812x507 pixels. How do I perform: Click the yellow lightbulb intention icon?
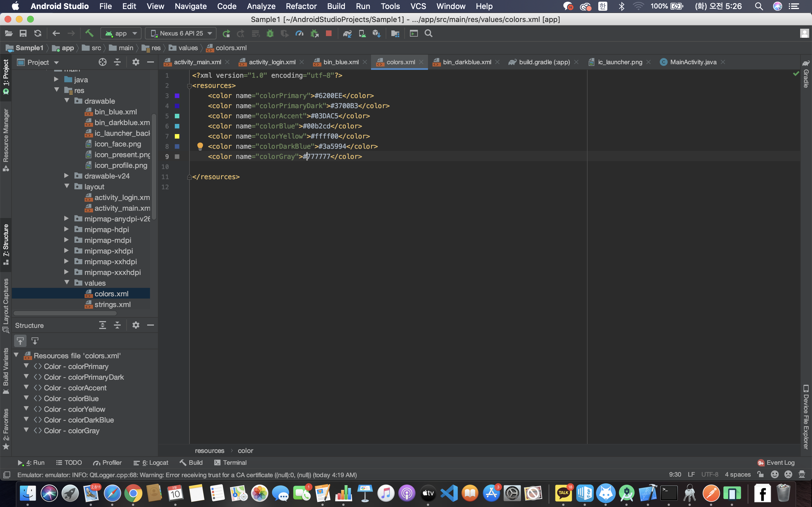[200, 146]
